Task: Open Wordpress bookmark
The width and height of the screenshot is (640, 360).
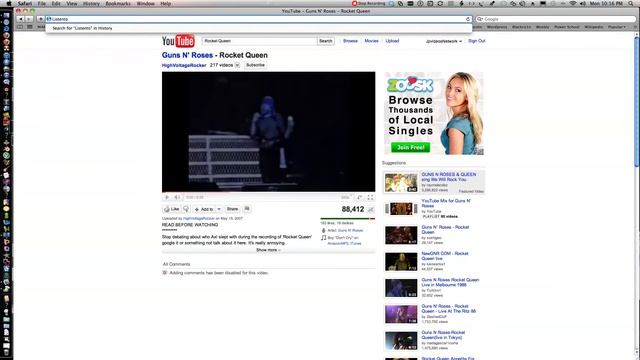Action: point(497,27)
